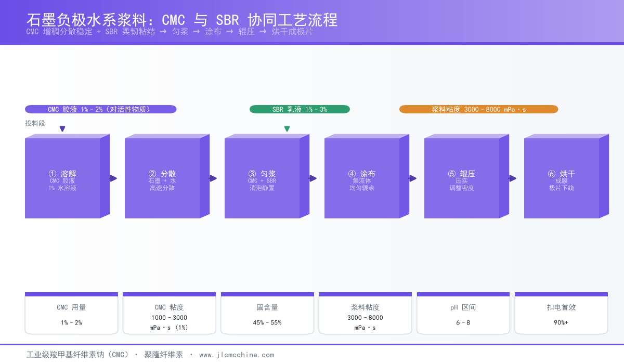Select the ⑤ 辊压 step heading

coord(462,174)
